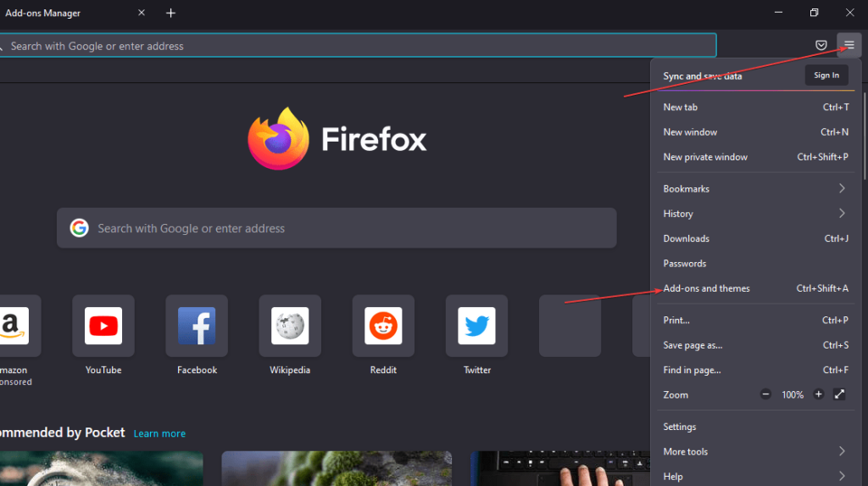Close the Add-ons Manager tab
868x486 pixels.
click(142, 13)
